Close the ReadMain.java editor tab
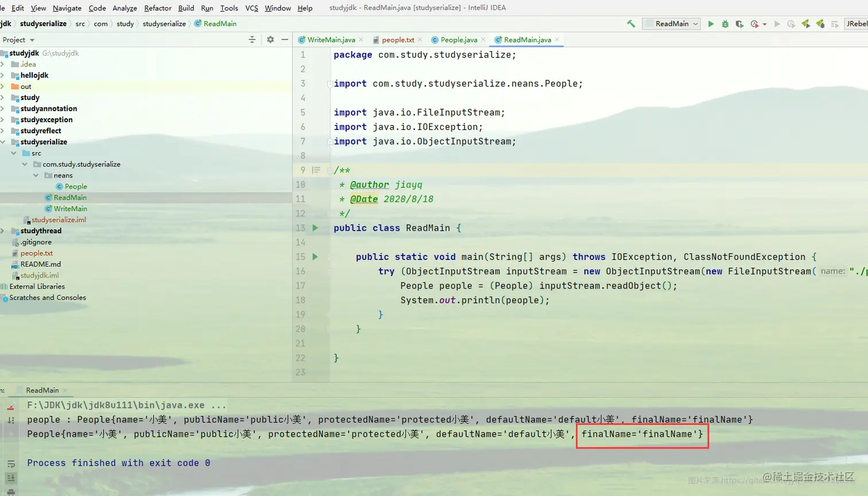Screen dimensions: 868x496 [x=557, y=40]
